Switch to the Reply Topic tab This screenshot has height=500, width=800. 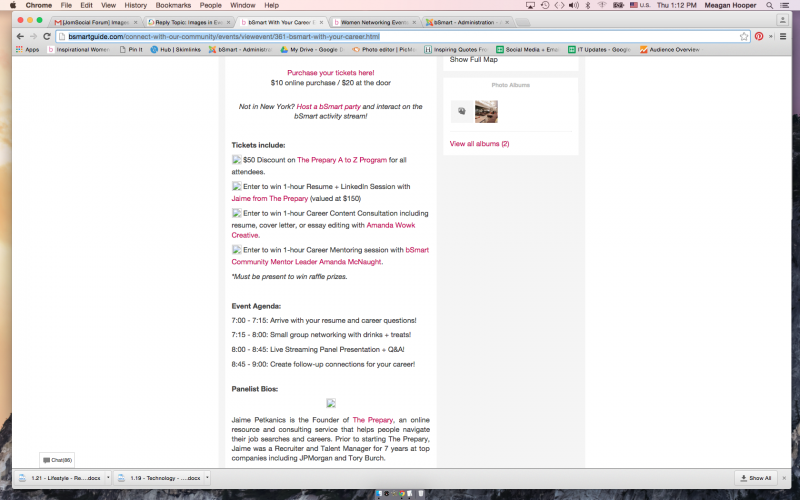[189, 22]
